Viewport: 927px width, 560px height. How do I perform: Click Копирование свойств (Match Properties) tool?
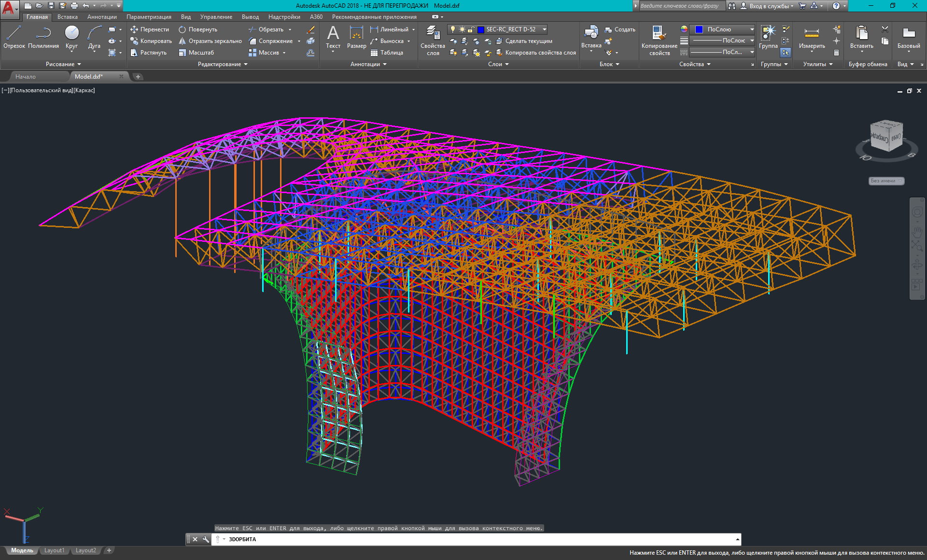click(x=659, y=39)
